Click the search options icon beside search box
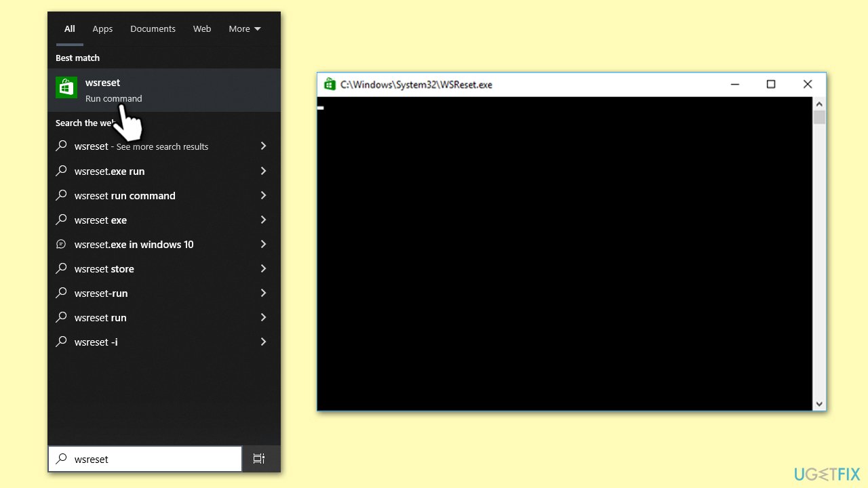 tap(259, 459)
